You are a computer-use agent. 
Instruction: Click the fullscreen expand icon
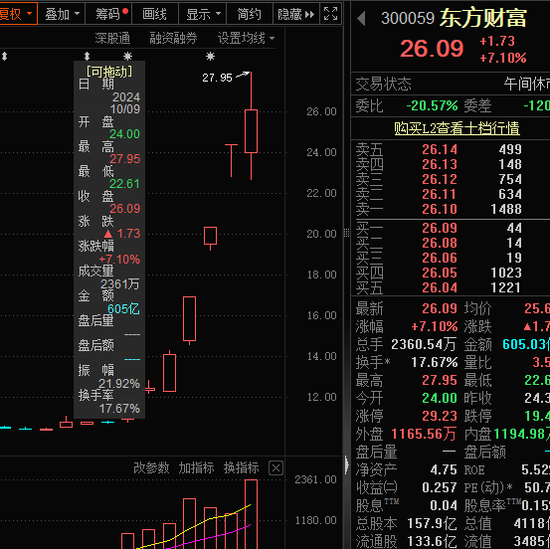tap(330, 14)
